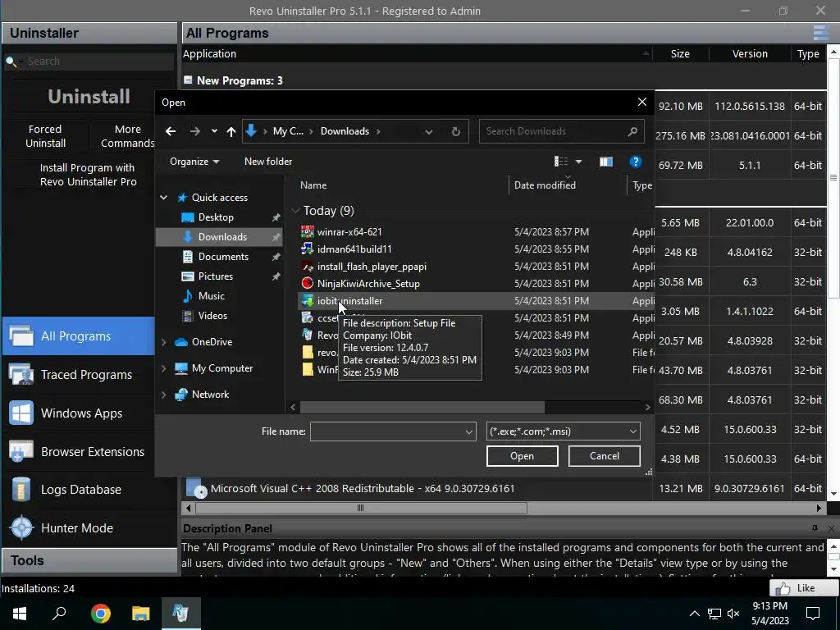Click the muted volume tray icon
The width and height of the screenshot is (840, 630).
point(733,614)
